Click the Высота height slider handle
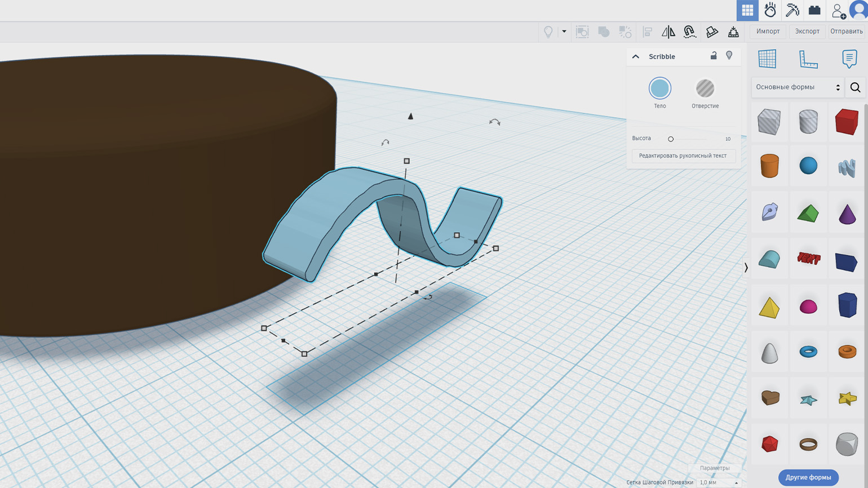The width and height of the screenshot is (868, 488). pos(671,139)
